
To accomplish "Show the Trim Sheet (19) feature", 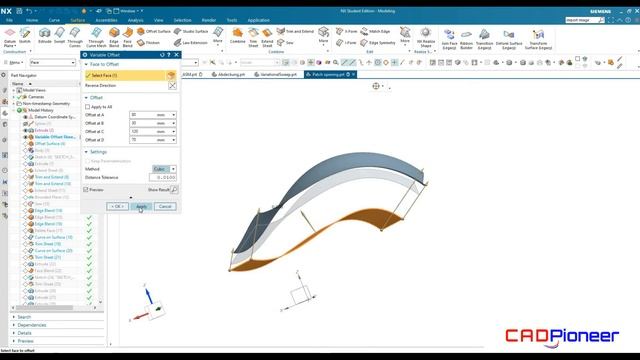I will [x=25, y=244].
